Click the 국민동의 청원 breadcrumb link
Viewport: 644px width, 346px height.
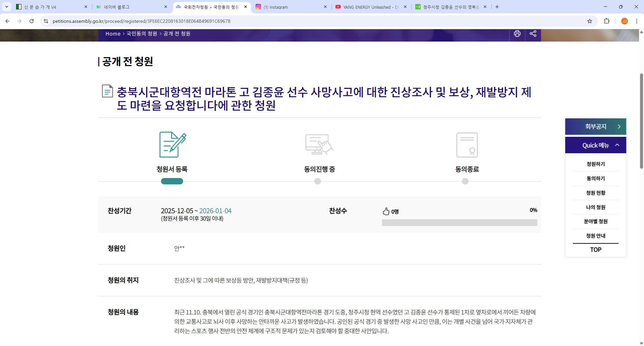click(x=142, y=34)
